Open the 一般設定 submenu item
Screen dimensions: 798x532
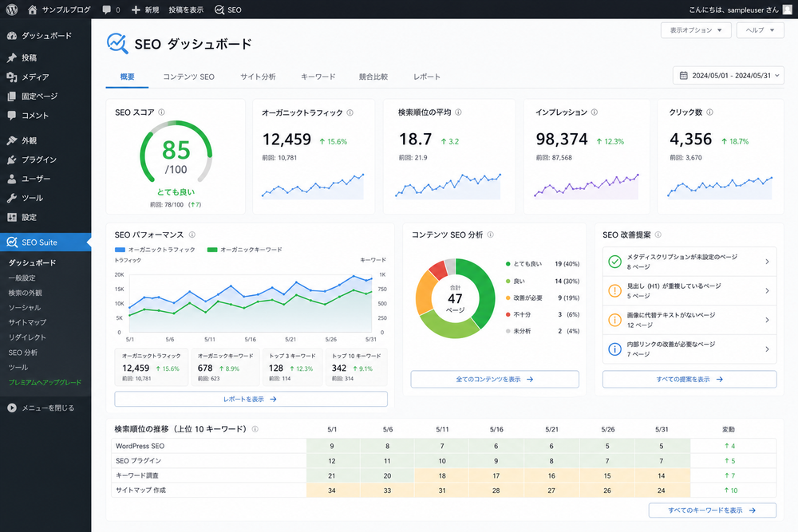[x=22, y=278]
